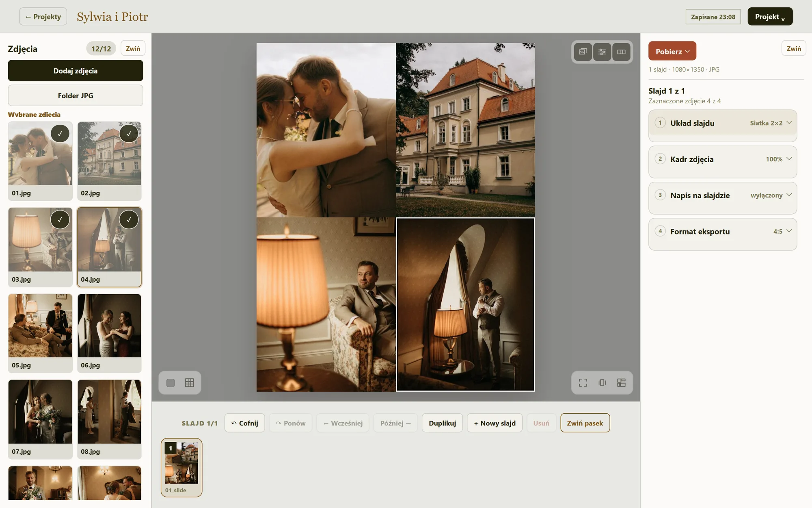
Task: Select the manor house photo on canvas
Action: pyautogui.click(x=466, y=130)
